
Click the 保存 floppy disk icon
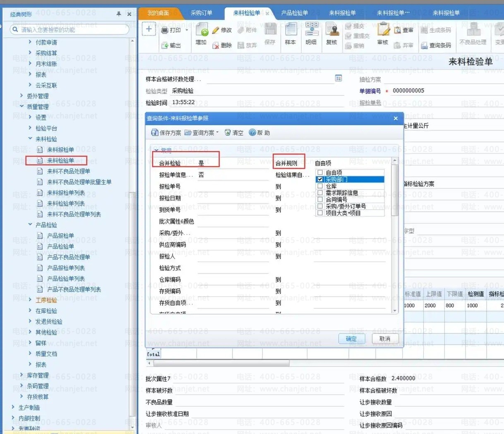[x=270, y=31]
